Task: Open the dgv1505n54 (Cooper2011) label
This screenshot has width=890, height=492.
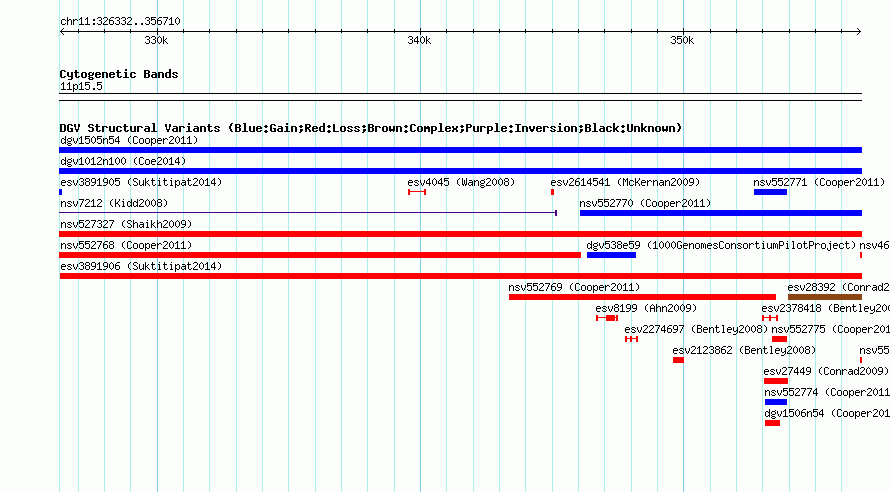Action: 129,140
